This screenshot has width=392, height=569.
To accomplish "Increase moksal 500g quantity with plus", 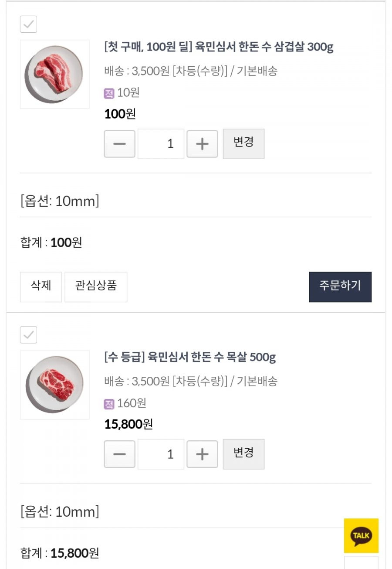I will click(202, 454).
